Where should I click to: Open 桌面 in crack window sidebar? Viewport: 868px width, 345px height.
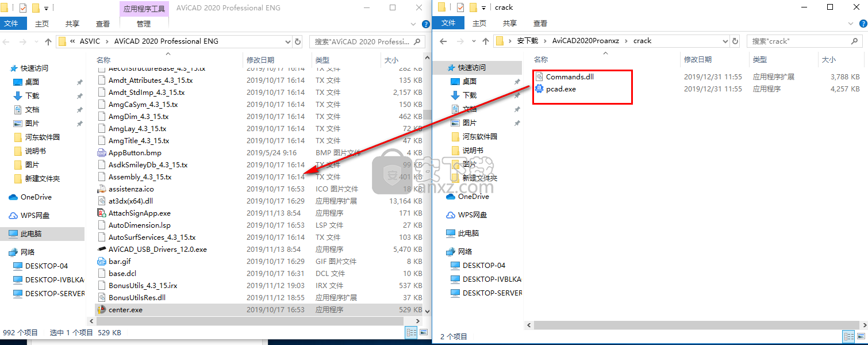pyautogui.click(x=470, y=82)
